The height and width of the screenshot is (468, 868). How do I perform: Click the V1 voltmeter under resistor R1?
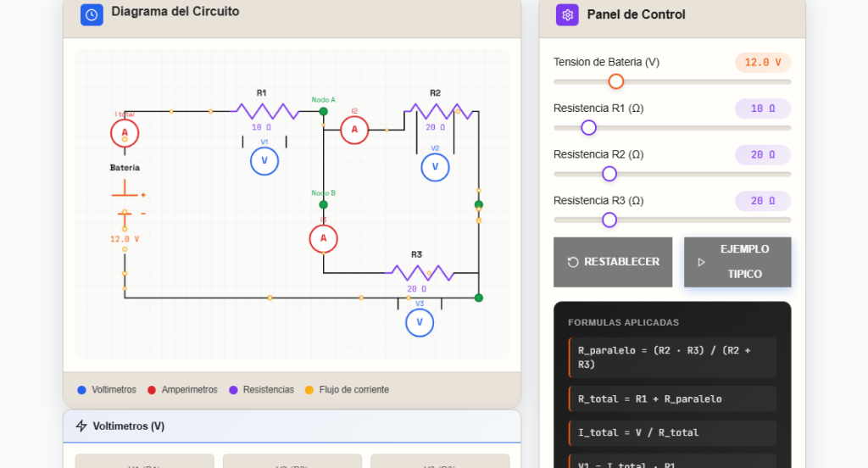pyautogui.click(x=264, y=161)
